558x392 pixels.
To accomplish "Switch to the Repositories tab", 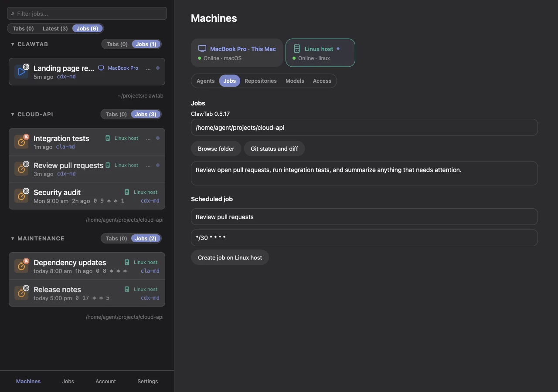I will click(261, 81).
